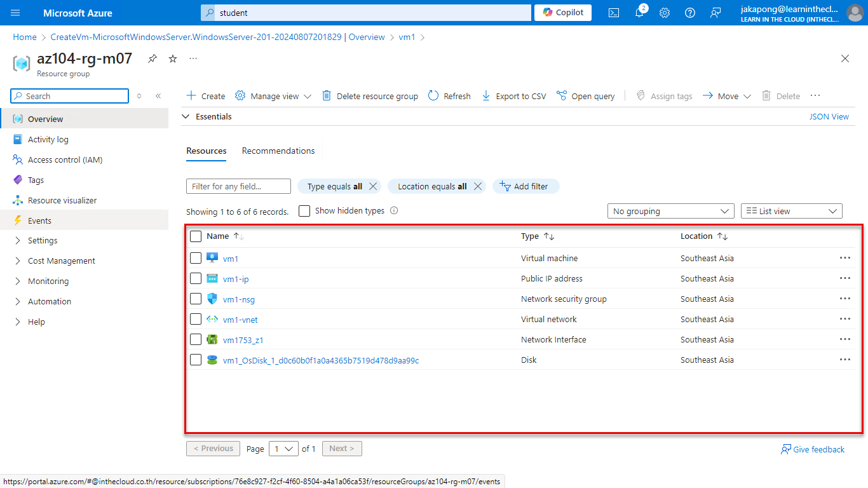Collapse the Essentials section
868x488 pixels.
click(x=186, y=117)
